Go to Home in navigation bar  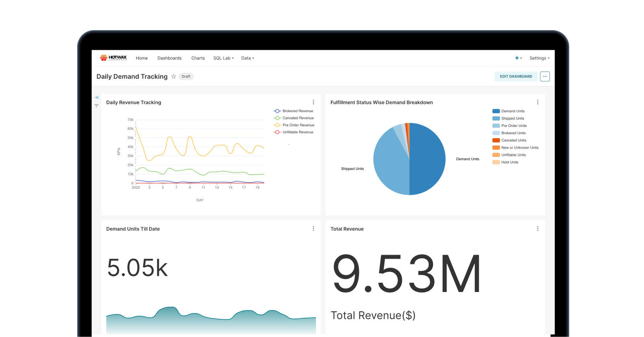tap(142, 58)
